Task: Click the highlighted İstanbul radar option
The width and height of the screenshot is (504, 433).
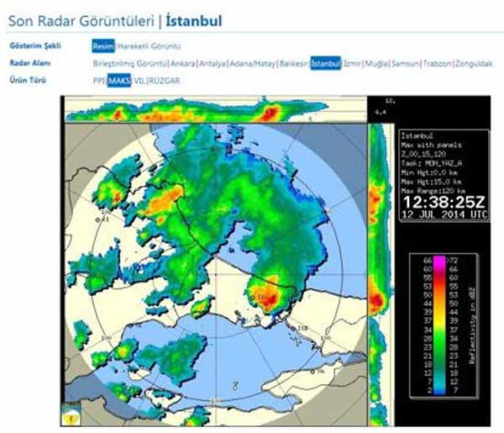Action: point(325,64)
